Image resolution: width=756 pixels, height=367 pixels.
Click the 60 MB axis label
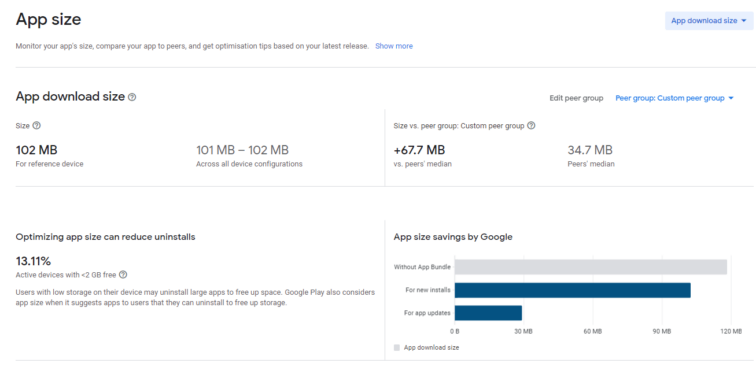[x=593, y=332]
